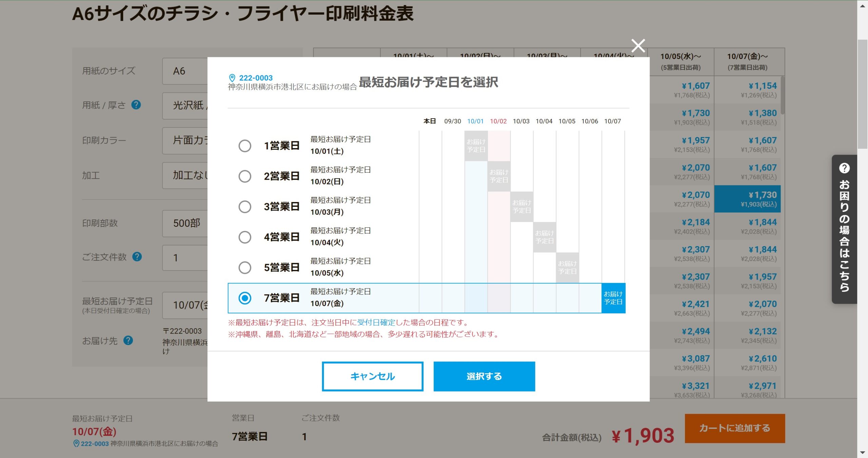Select the 1営業日 radio option
This screenshot has height=458, width=868.
[245, 146]
